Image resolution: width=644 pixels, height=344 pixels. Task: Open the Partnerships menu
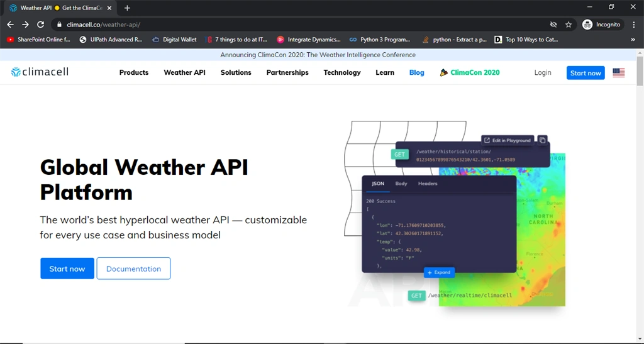tap(287, 73)
